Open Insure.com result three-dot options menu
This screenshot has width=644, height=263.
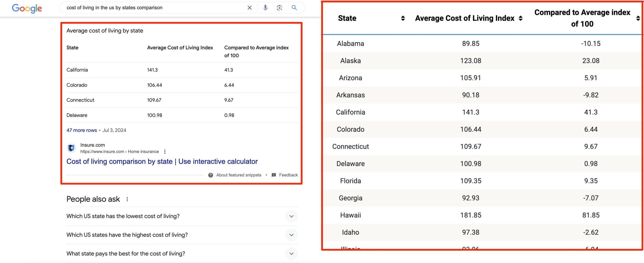click(165, 152)
